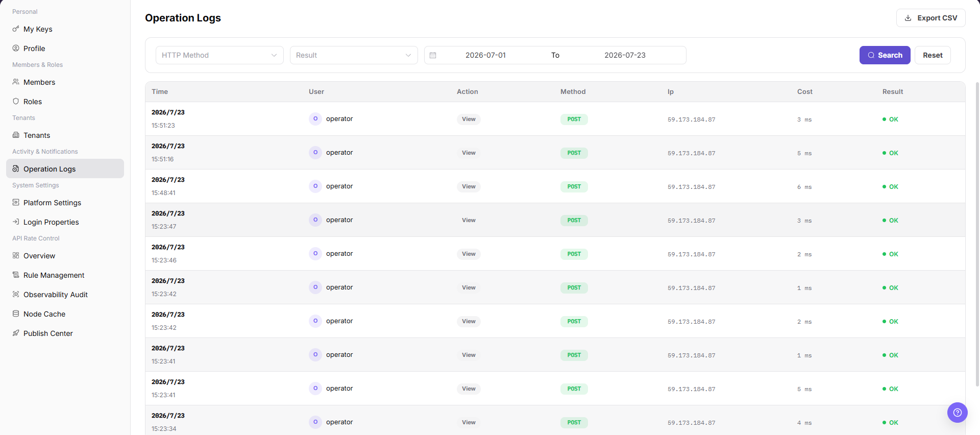Click the Rule Management icon
This screenshot has width=980, height=435.
point(16,275)
